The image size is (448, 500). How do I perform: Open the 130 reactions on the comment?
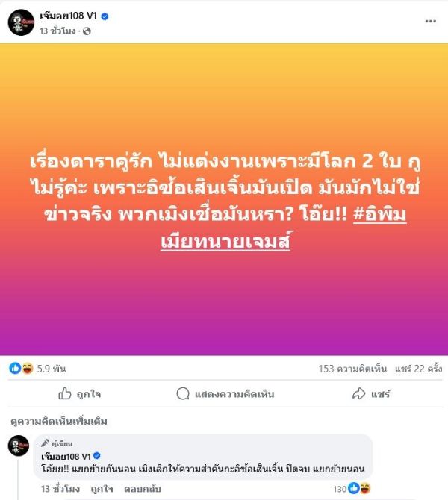pos(352,488)
